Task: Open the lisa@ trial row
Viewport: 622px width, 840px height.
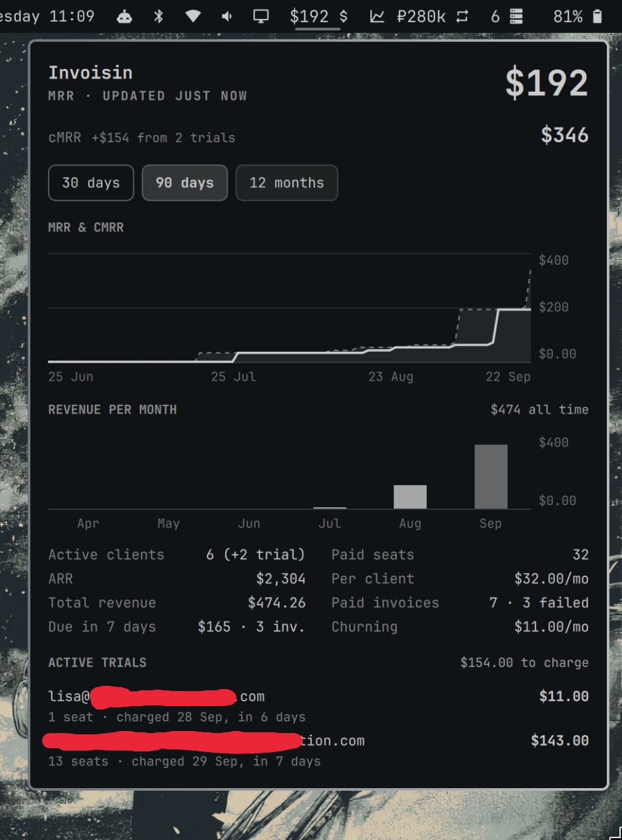Action: pos(318,706)
